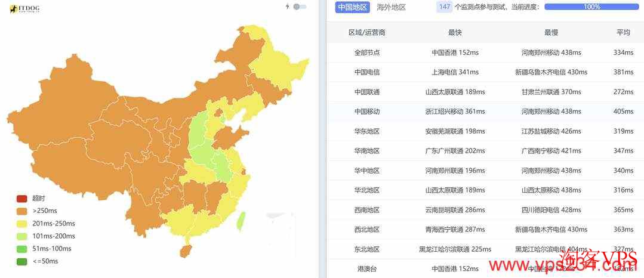Click the 51ms-100ms legend swatch
The image size is (644, 278).
[x=22, y=249]
